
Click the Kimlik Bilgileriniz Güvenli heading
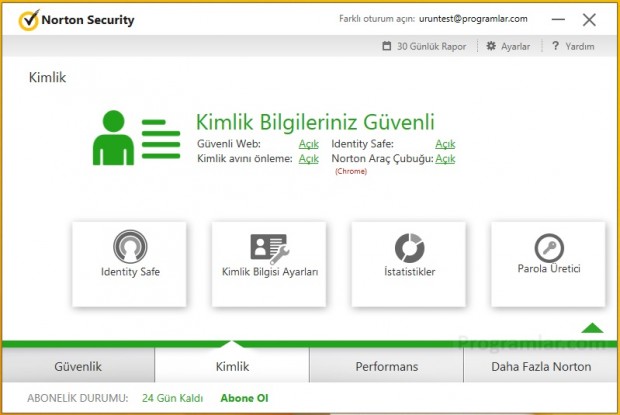[315, 122]
